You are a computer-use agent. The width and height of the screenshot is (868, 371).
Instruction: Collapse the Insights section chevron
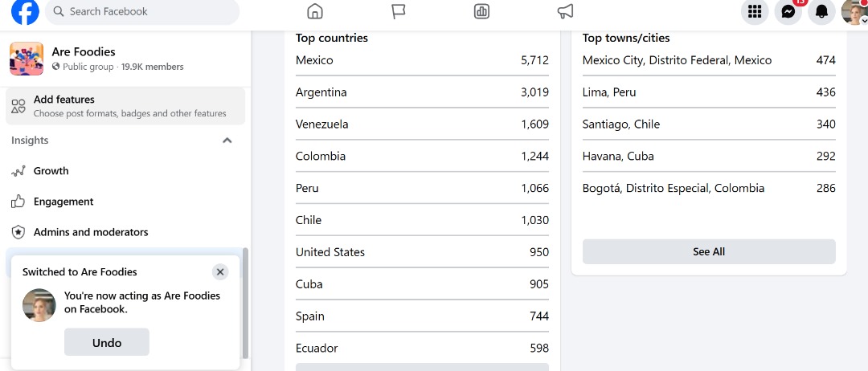[227, 141]
